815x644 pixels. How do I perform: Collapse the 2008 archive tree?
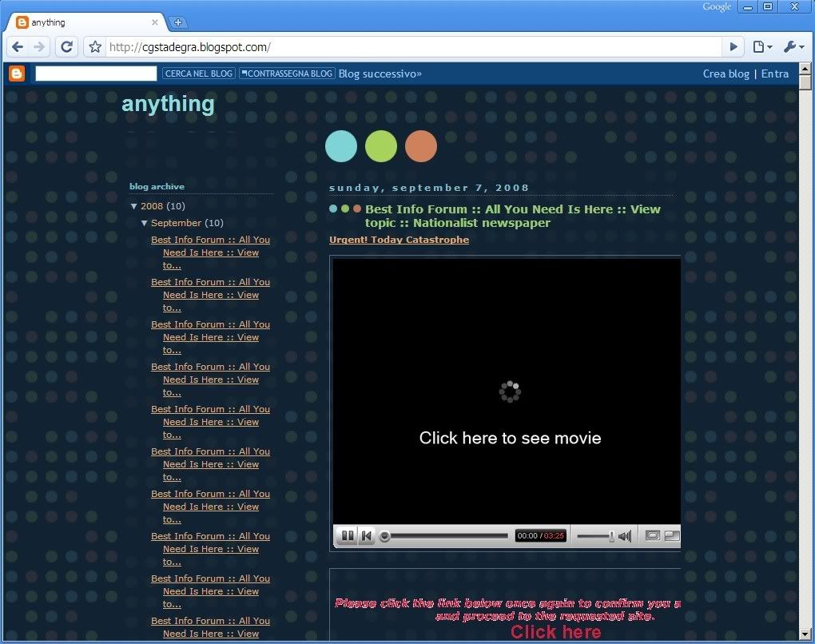point(134,206)
